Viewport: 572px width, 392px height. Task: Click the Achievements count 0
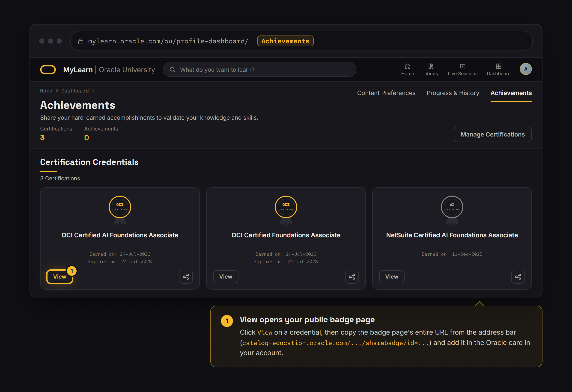[86, 138]
